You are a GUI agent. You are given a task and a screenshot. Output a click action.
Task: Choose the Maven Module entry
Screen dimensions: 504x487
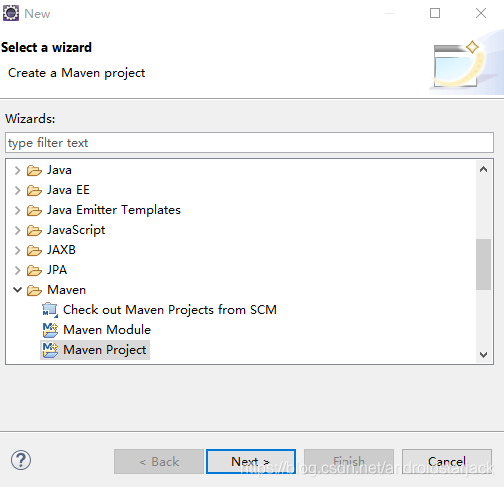107,330
